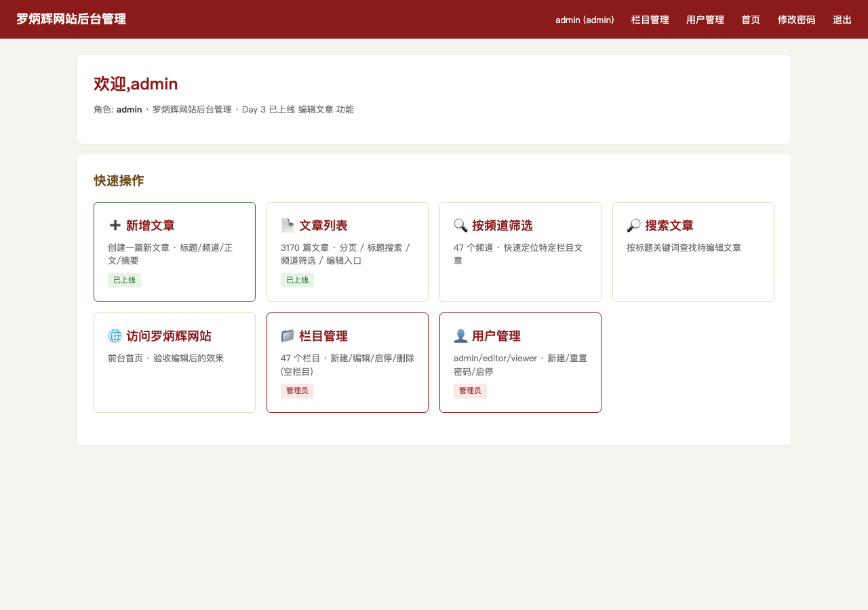Open the 文章列表 card title
Image resolution: width=868 pixels, height=610 pixels.
tap(323, 226)
